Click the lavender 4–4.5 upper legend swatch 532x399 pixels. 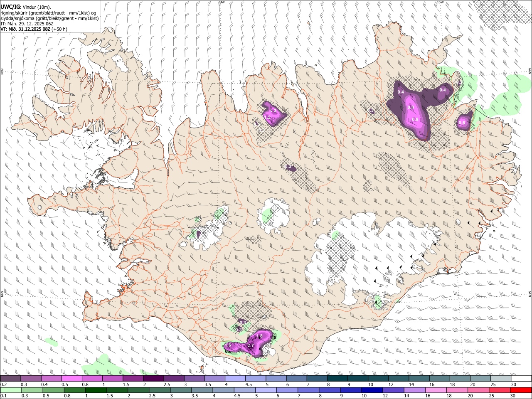coord(235,378)
